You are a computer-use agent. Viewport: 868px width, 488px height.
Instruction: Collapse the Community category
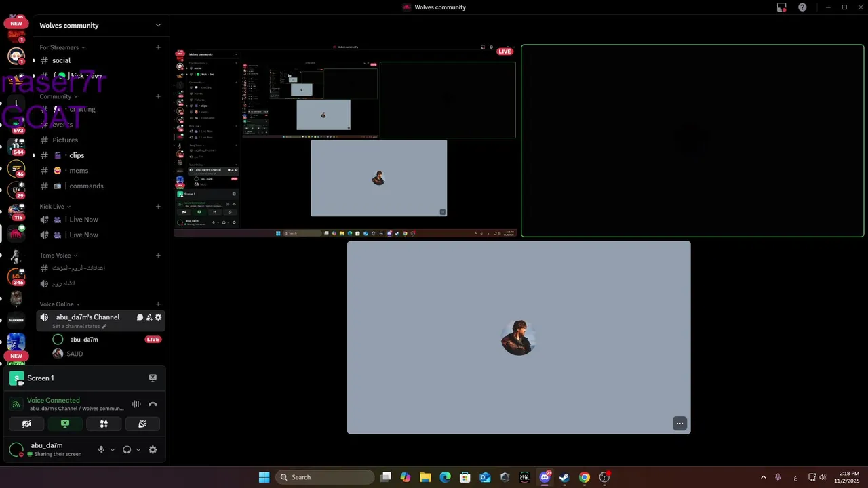pos(58,96)
